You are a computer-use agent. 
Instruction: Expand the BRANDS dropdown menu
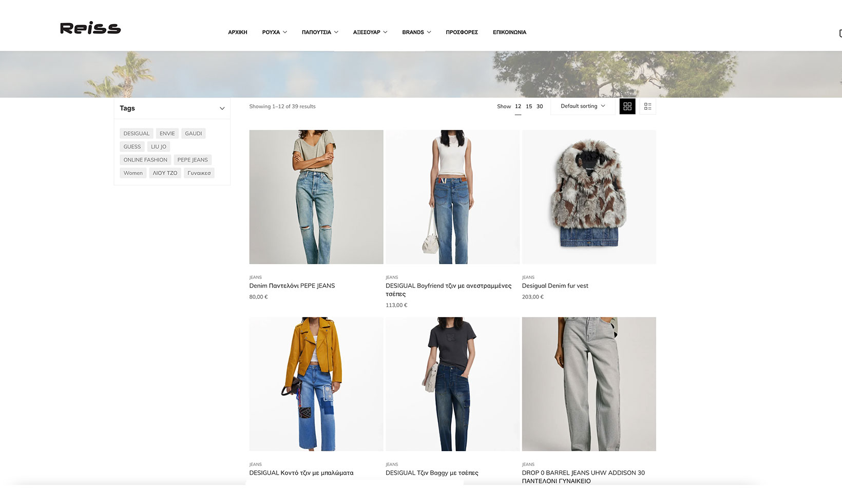(416, 32)
